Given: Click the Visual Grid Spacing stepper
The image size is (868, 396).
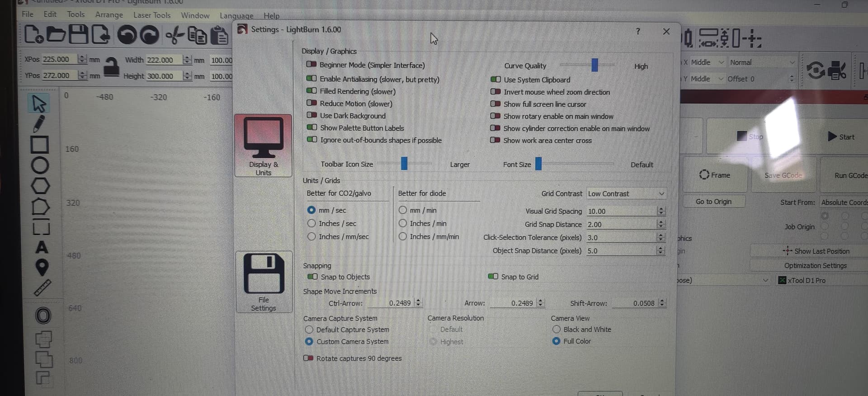Looking at the screenshot, I should click(661, 211).
